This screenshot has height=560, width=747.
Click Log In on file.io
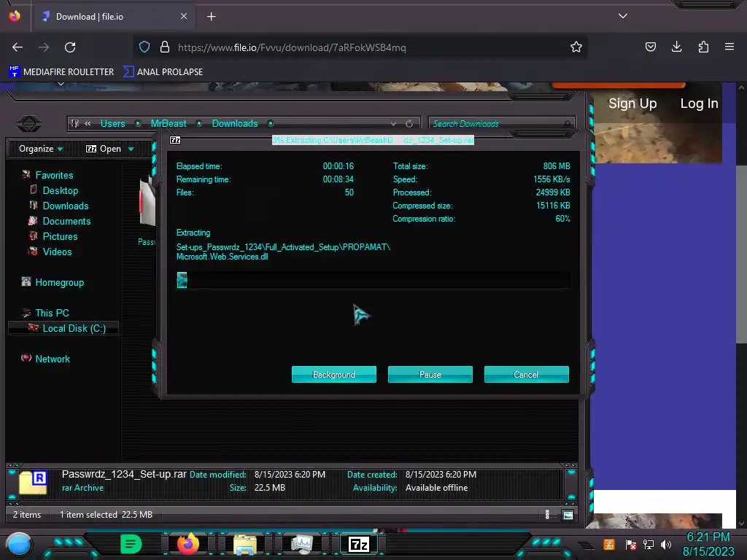pyautogui.click(x=699, y=104)
